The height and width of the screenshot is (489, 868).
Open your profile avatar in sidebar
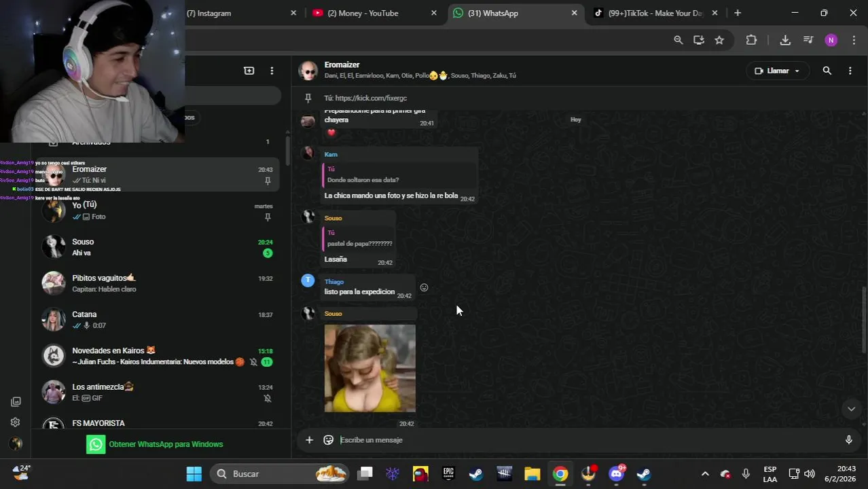[x=16, y=443]
